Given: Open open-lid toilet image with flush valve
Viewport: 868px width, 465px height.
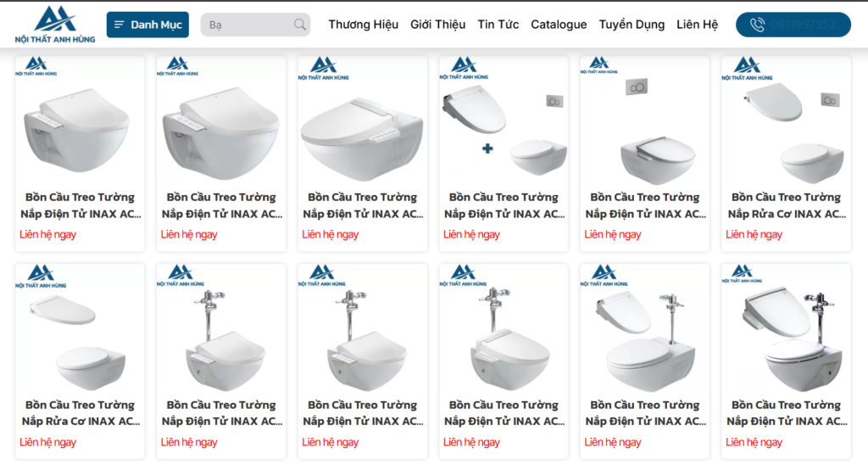Looking at the screenshot, I should [786, 329].
